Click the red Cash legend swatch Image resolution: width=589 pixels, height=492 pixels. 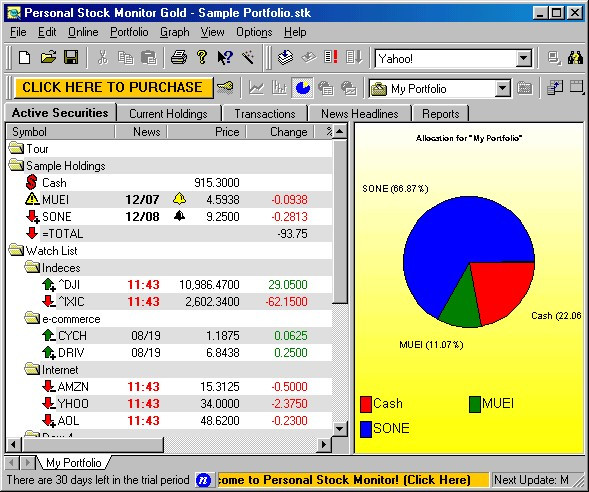tap(365, 404)
